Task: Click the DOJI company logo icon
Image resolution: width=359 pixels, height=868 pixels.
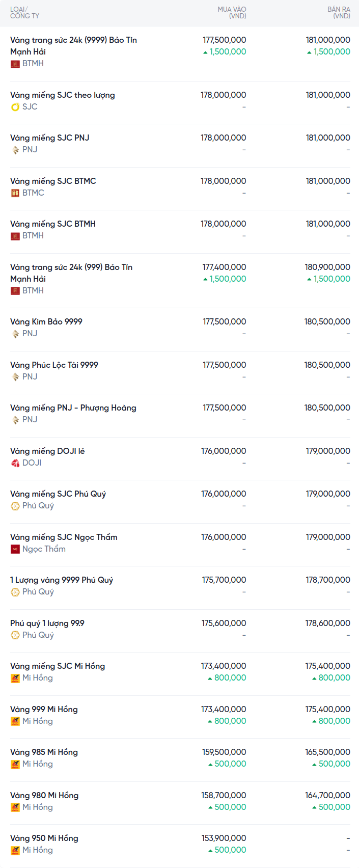Action: pos(15,463)
